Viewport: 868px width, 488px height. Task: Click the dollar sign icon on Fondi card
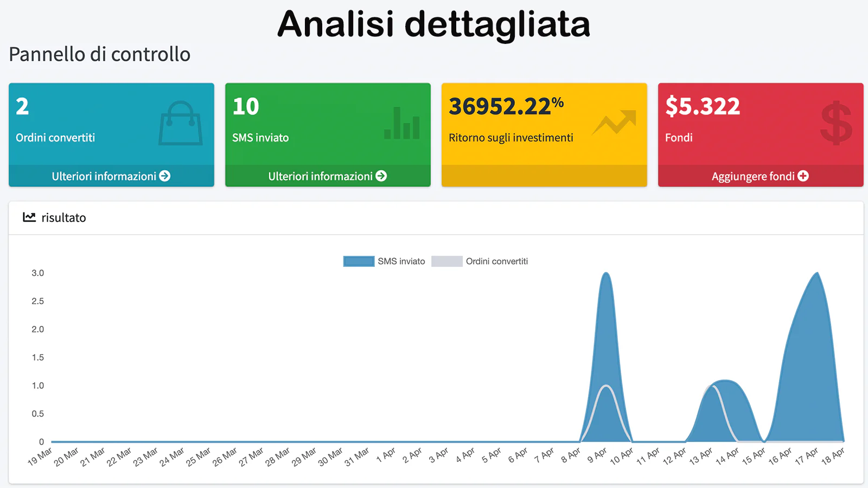(x=836, y=123)
